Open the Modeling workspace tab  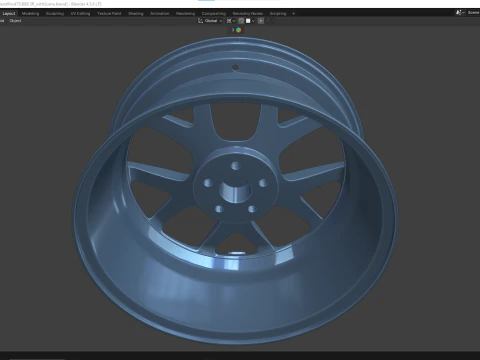[30, 14]
